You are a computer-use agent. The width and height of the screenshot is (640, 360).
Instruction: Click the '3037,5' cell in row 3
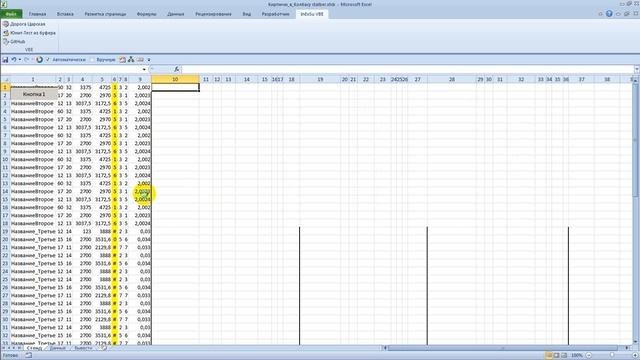(x=82, y=103)
